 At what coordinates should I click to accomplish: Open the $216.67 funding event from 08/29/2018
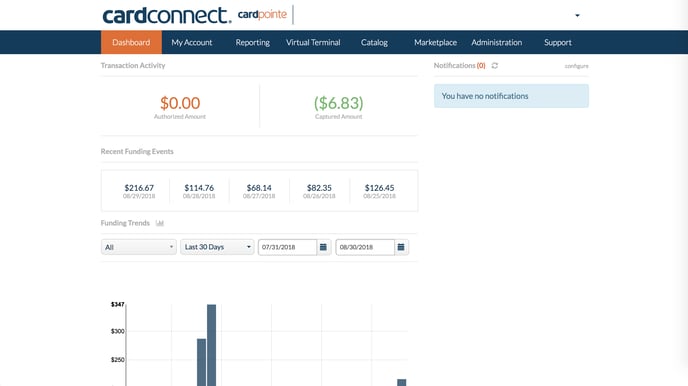139,191
